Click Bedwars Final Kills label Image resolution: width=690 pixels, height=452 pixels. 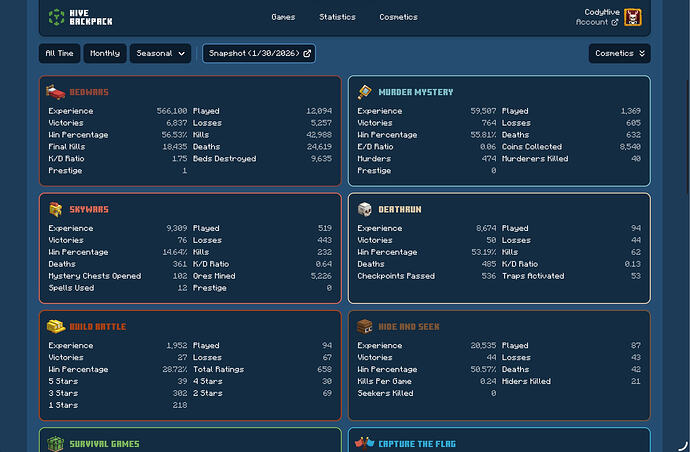[66, 147]
